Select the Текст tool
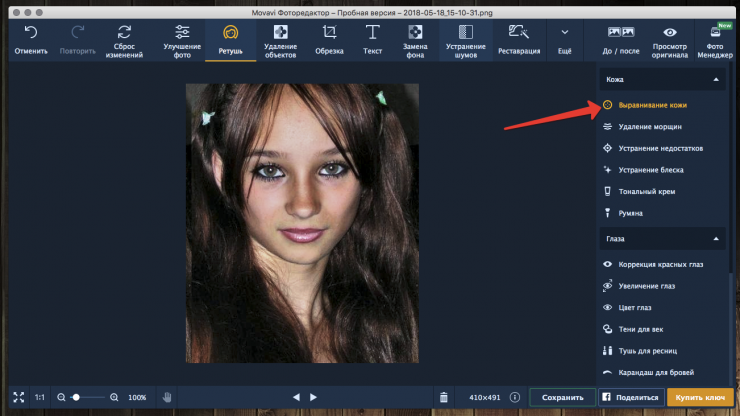The height and width of the screenshot is (416, 740). click(x=372, y=40)
